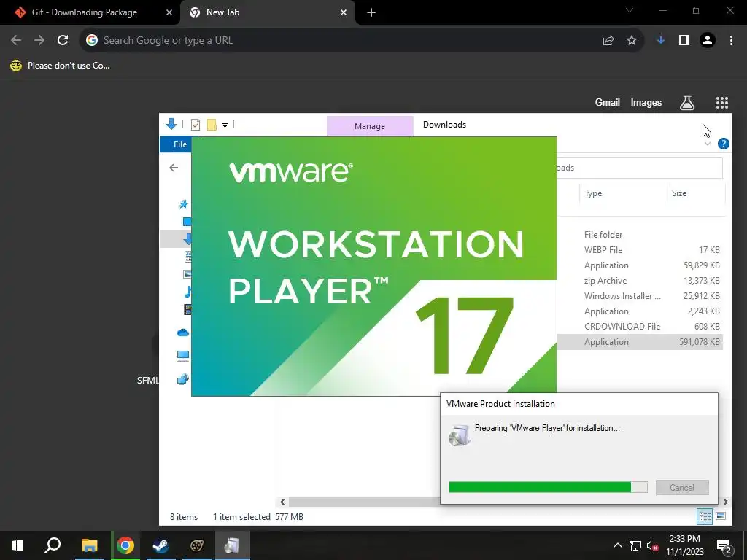Select the CRDOWNLOAD File 608 KB row
747x560 pixels.
[x=640, y=326]
